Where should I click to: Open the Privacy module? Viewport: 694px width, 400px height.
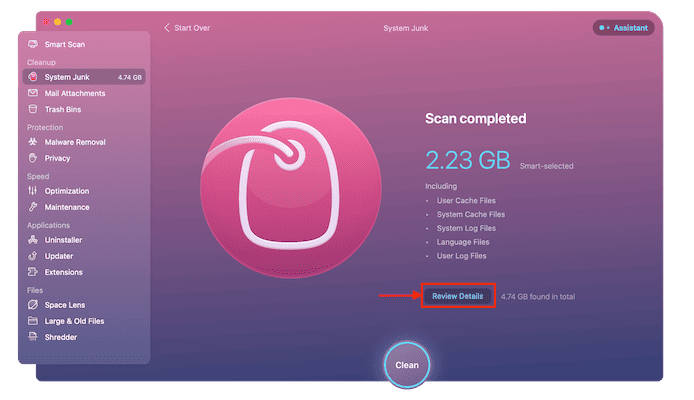(x=57, y=158)
